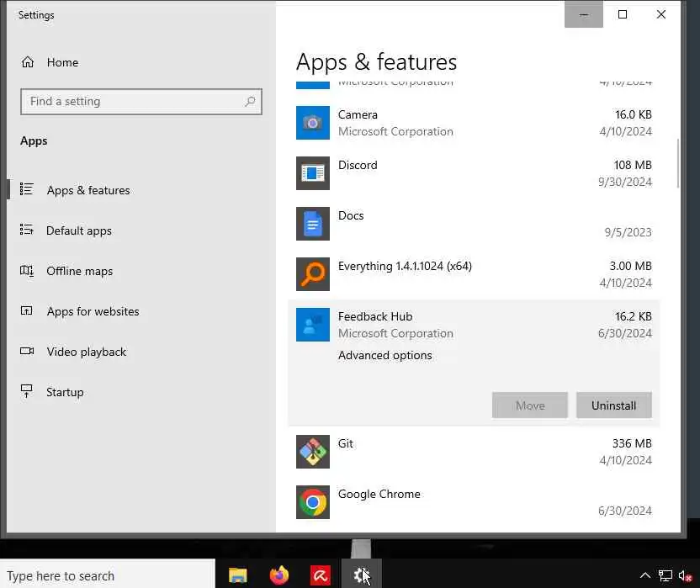Click the Everything search app icon

(x=313, y=274)
